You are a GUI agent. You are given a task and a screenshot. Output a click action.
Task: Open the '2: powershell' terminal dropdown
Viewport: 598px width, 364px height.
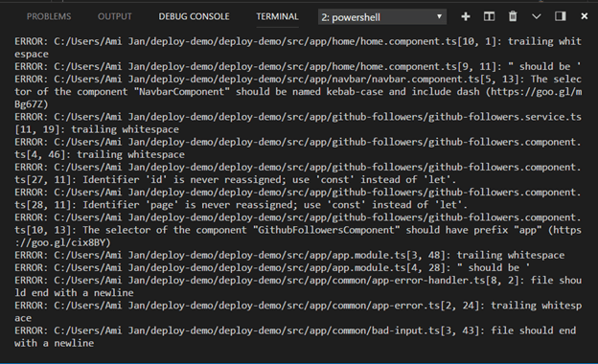(x=382, y=17)
